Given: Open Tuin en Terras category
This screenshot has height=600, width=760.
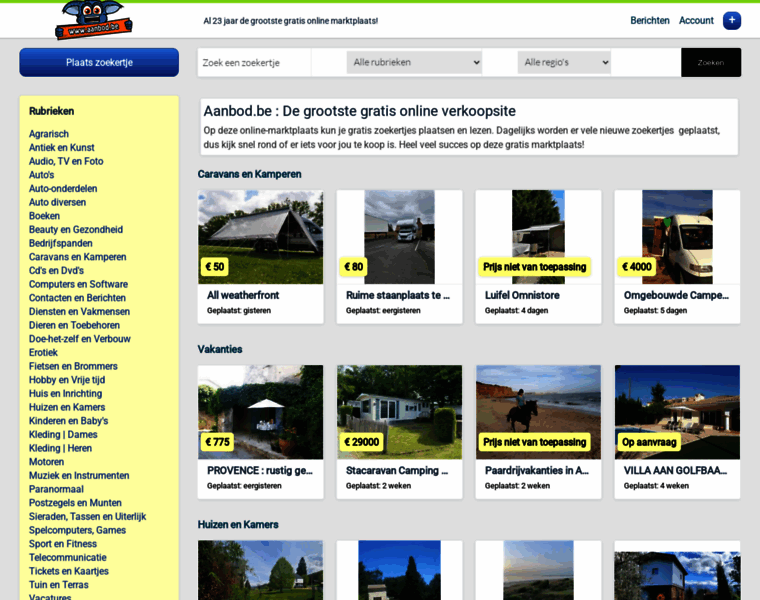Looking at the screenshot, I should (x=59, y=585).
